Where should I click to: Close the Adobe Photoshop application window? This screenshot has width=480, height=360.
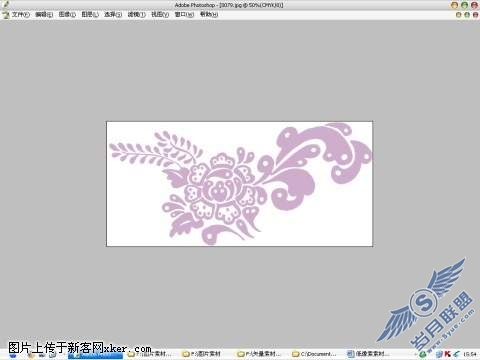tap(474, 5)
